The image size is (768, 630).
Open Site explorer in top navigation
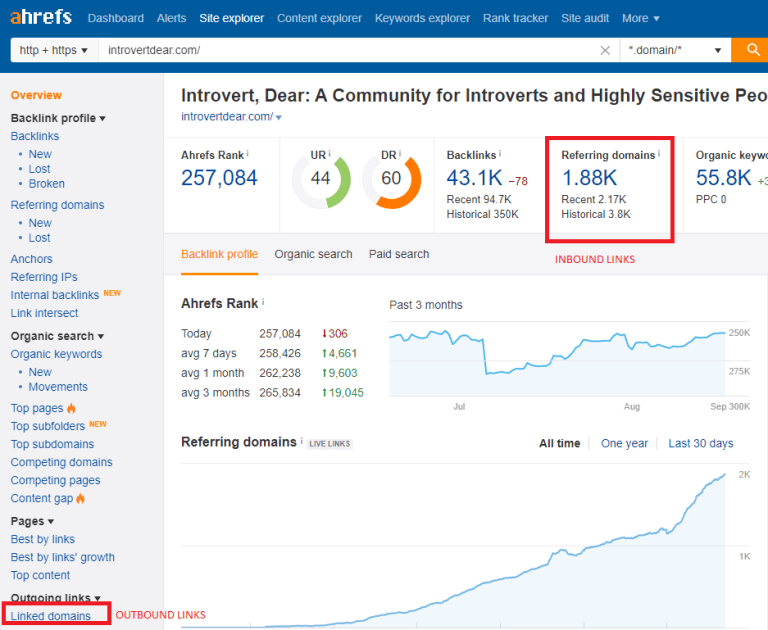point(232,18)
